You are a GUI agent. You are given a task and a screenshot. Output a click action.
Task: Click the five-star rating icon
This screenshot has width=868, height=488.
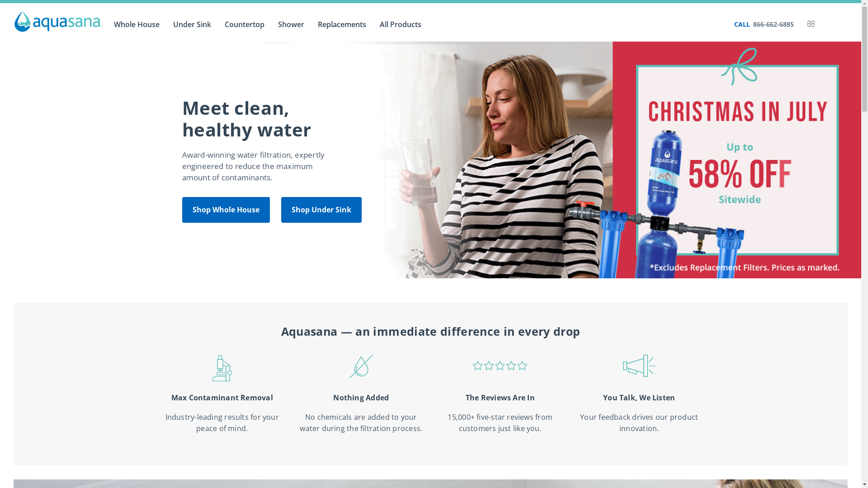500,366
